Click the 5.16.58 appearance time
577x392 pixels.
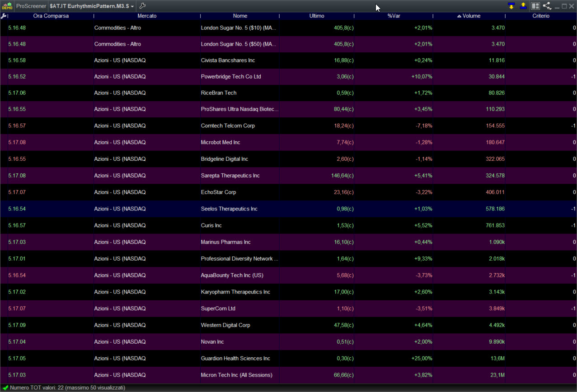[x=17, y=61]
